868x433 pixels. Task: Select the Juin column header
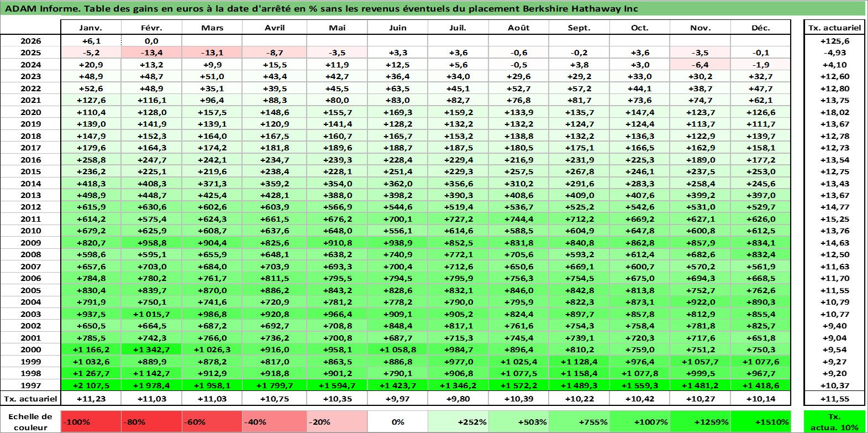[x=398, y=28]
